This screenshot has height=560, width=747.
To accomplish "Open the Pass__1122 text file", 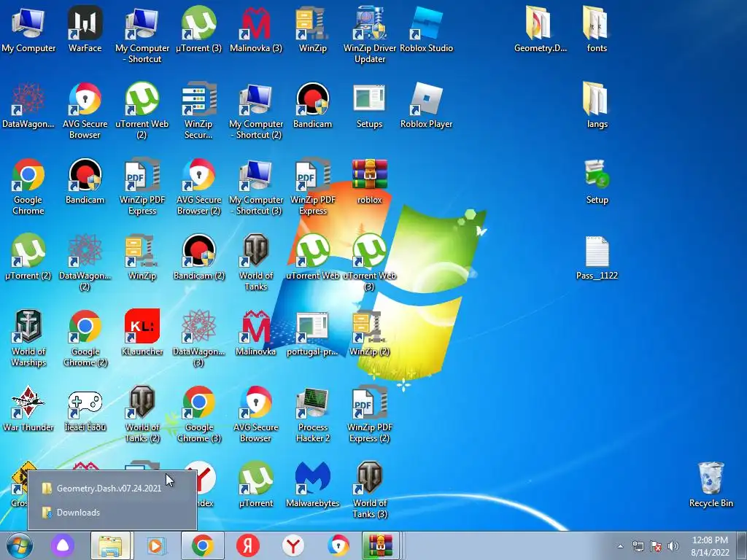I will [x=597, y=257].
